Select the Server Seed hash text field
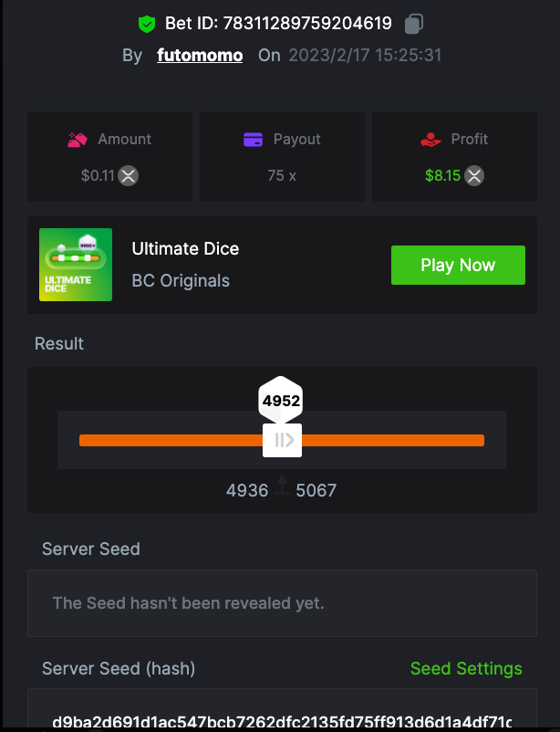 (x=282, y=720)
